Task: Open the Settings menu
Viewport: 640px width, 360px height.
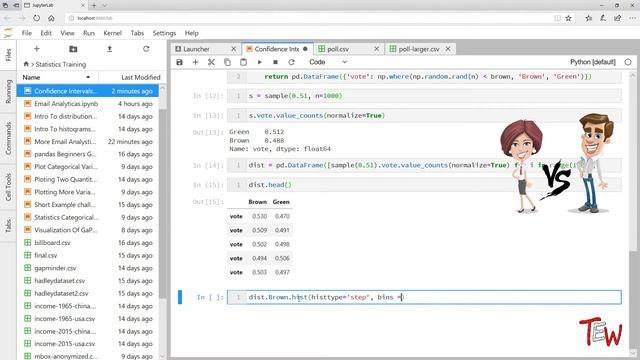Action: pyautogui.click(x=164, y=33)
